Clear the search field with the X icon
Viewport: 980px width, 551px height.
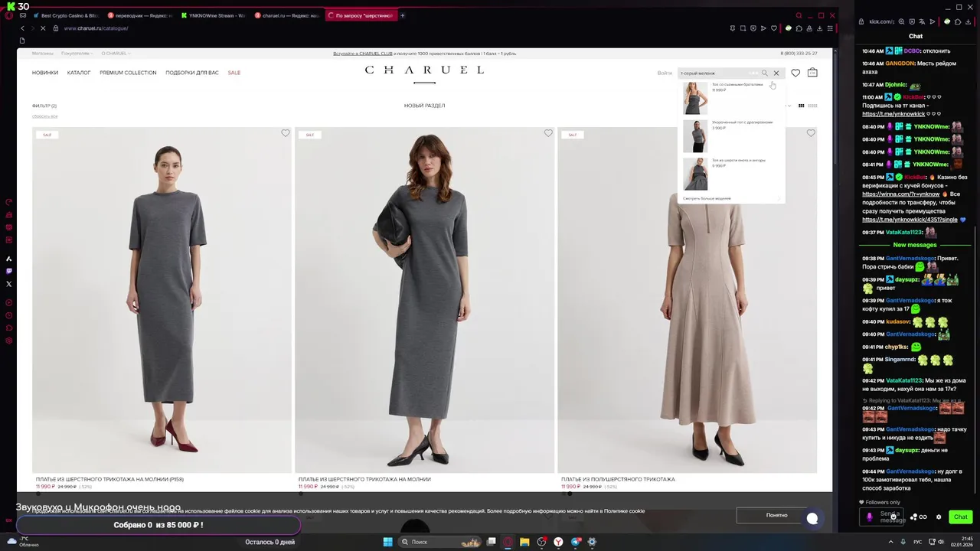coord(776,73)
